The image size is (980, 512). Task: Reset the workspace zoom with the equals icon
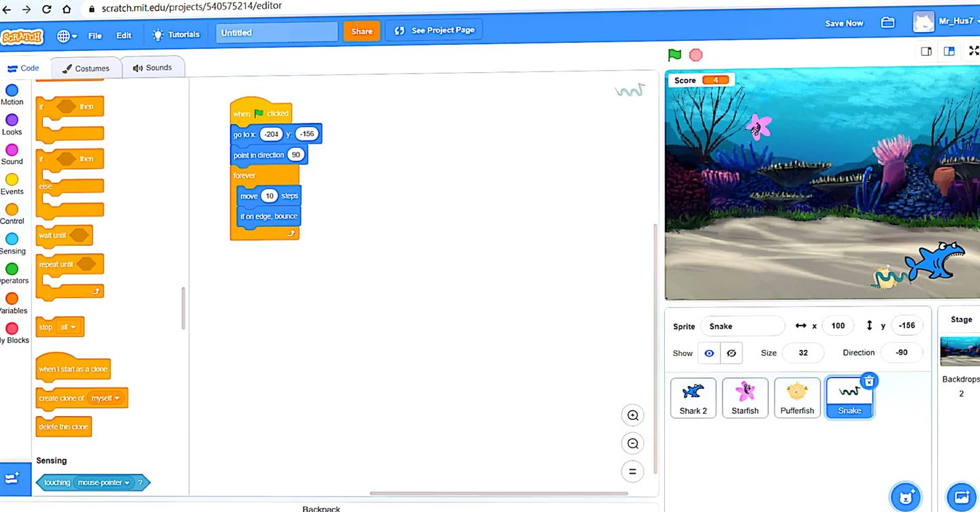pyautogui.click(x=632, y=471)
